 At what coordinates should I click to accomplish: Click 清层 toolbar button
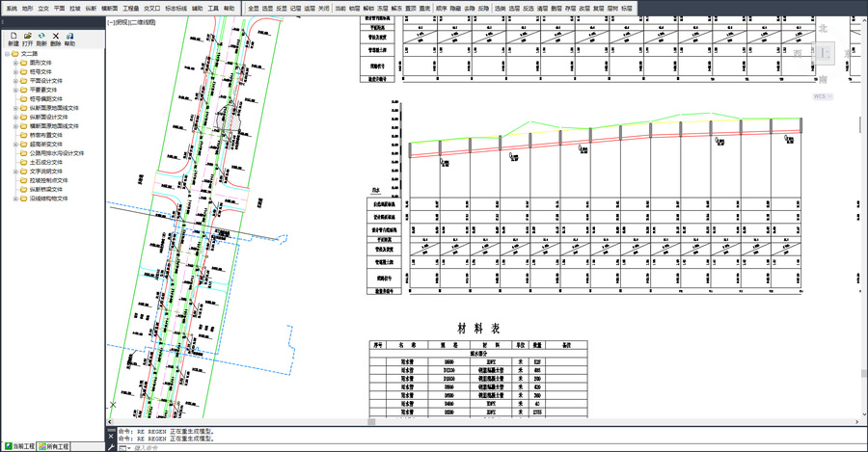point(542,9)
